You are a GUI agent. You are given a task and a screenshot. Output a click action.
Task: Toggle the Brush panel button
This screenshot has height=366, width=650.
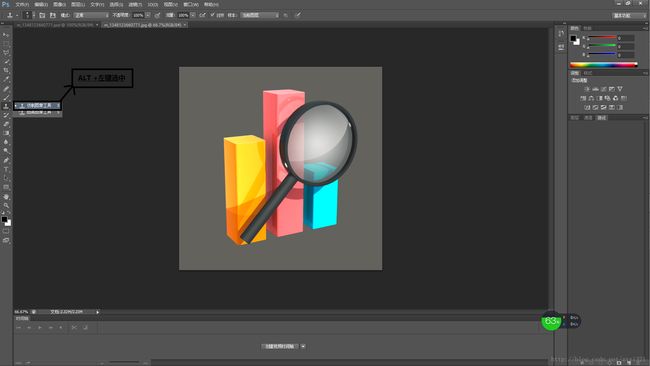42,15
